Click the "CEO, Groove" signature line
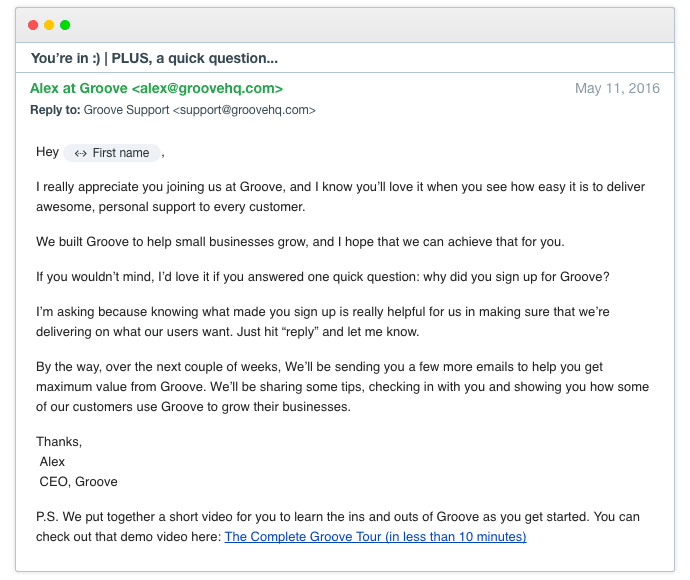690x580 pixels. (x=78, y=481)
